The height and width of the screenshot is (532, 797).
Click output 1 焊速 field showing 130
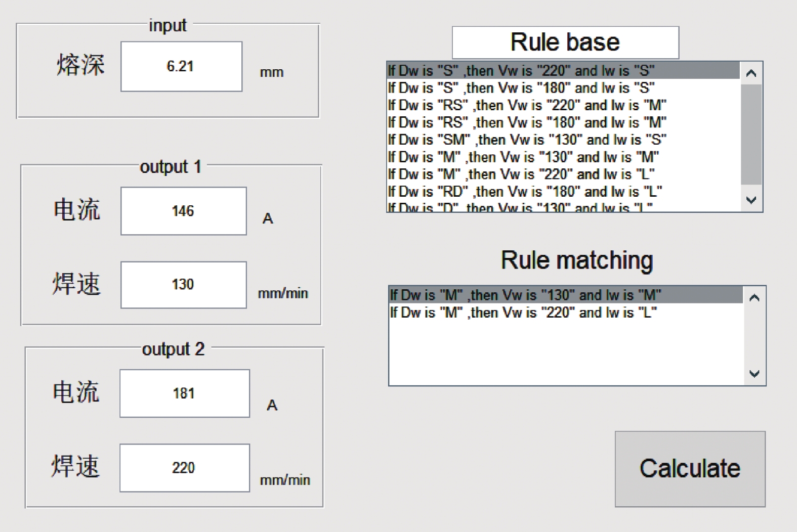[183, 285]
